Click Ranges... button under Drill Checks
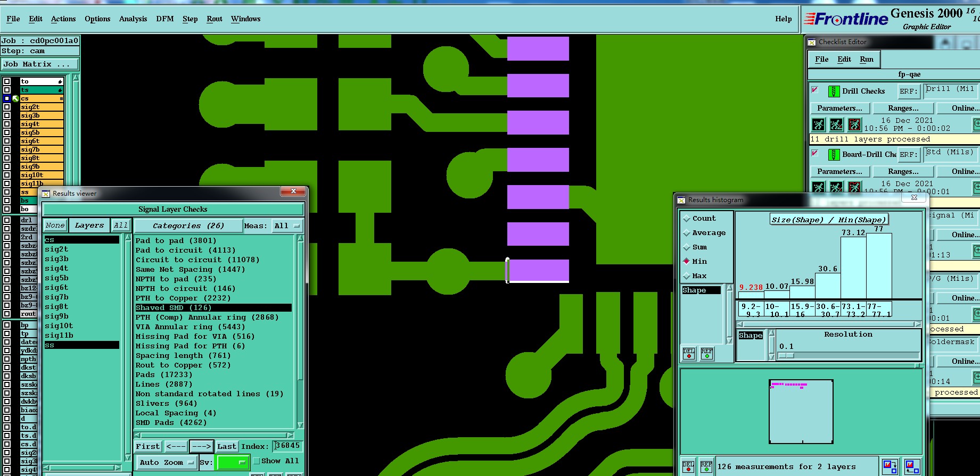This screenshot has width=980, height=476. [903, 108]
